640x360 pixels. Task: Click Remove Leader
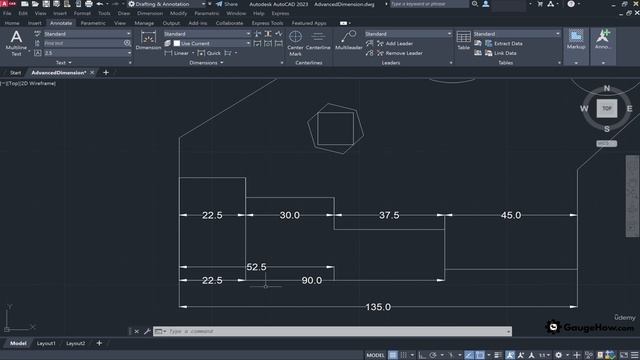click(400, 53)
